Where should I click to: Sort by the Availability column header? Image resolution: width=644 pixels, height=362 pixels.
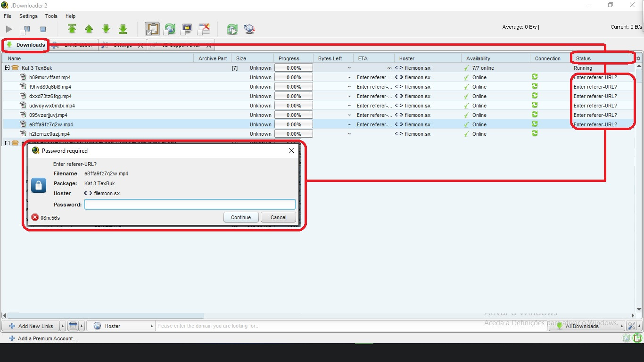[495, 58]
